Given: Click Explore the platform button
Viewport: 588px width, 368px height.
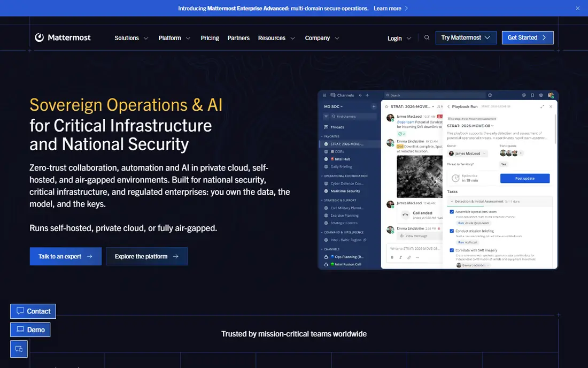Looking at the screenshot, I should point(146,256).
